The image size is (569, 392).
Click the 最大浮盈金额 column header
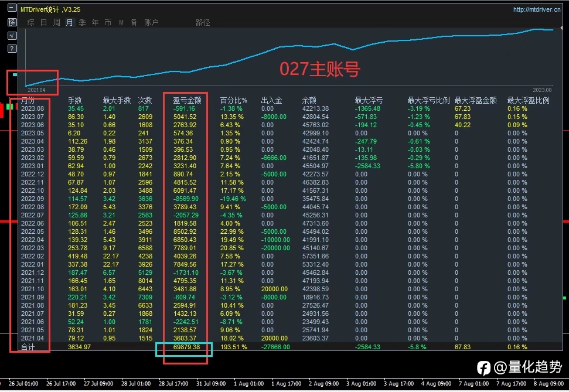click(x=475, y=100)
